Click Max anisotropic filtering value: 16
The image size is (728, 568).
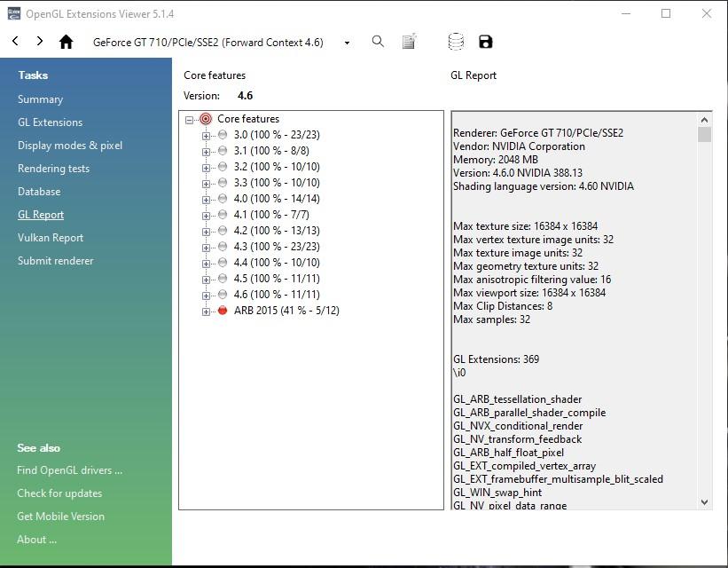[x=532, y=280]
